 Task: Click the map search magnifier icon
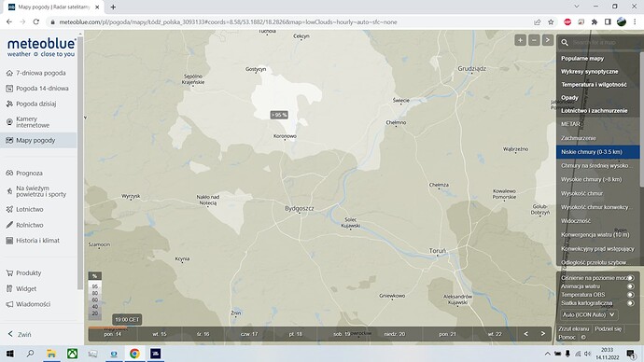(x=565, y=42)
